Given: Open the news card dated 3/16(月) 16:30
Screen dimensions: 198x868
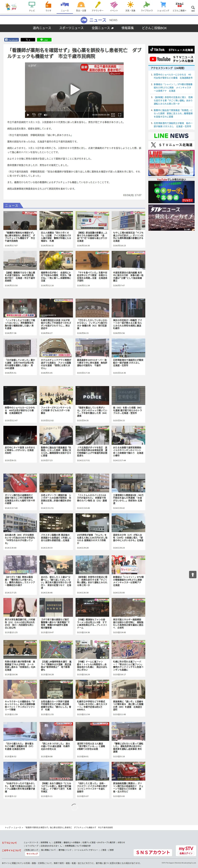Looking at the screenshot, I should tap(92, 229).
